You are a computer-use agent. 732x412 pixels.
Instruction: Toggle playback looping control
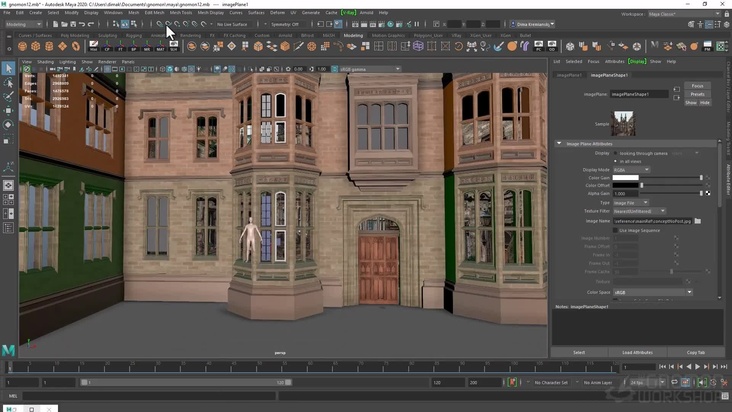point(675,382)
